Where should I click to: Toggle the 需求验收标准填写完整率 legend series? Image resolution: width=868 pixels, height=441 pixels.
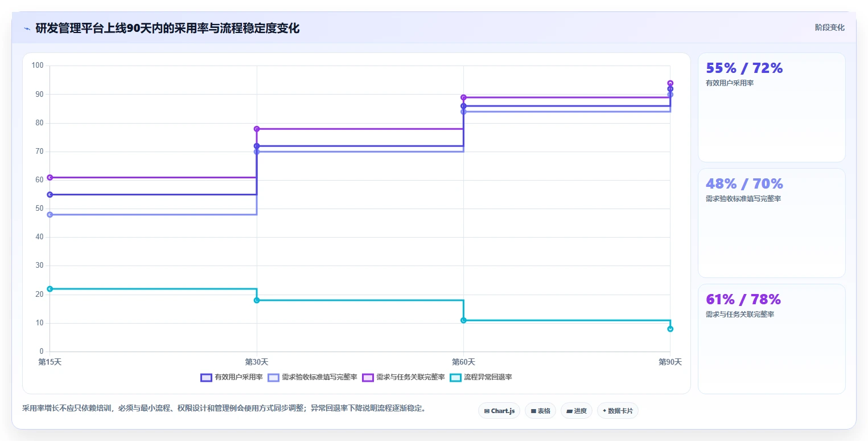pyautogui.click(x=312, y=377)
